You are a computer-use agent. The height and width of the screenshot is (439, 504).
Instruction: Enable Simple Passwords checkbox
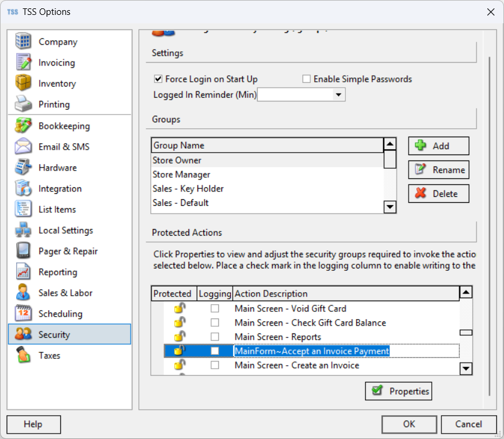click(307, 79)
